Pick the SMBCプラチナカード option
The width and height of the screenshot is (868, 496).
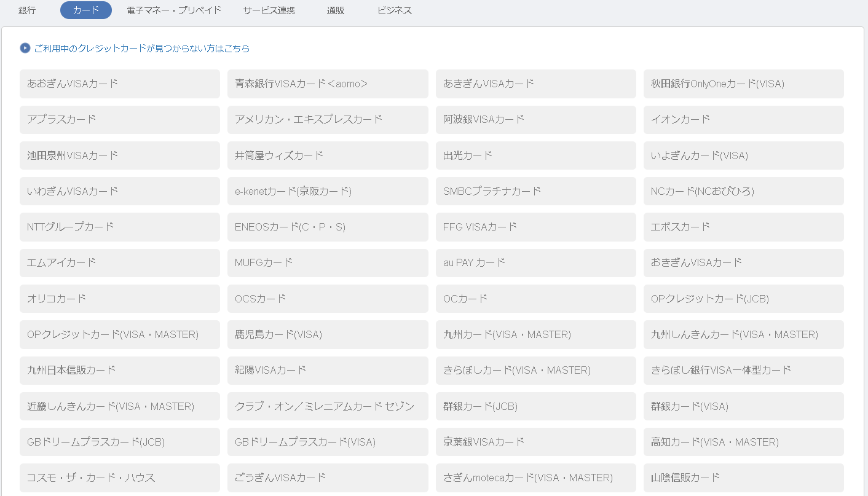535,191
